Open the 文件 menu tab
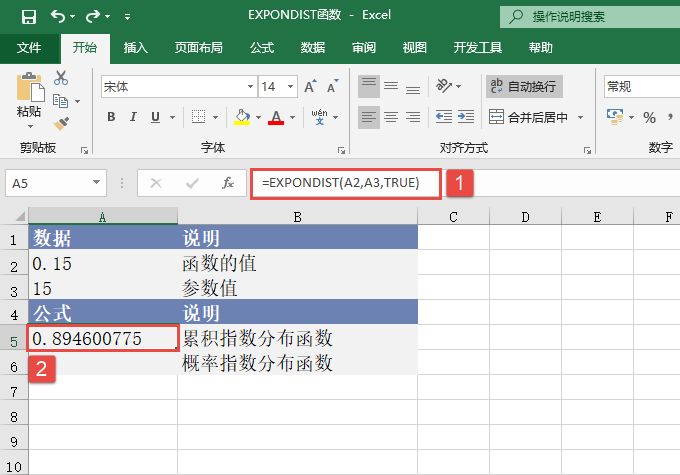680x475 pixels. 29,47
